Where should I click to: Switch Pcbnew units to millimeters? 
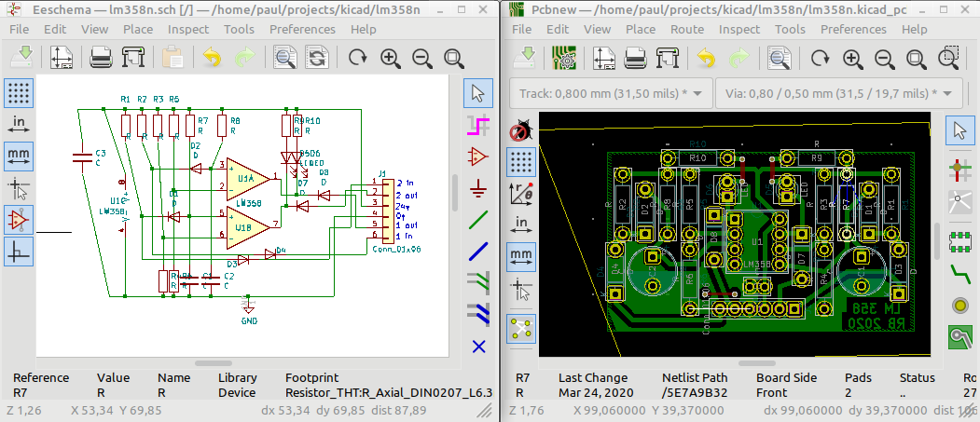click(520, 256)
